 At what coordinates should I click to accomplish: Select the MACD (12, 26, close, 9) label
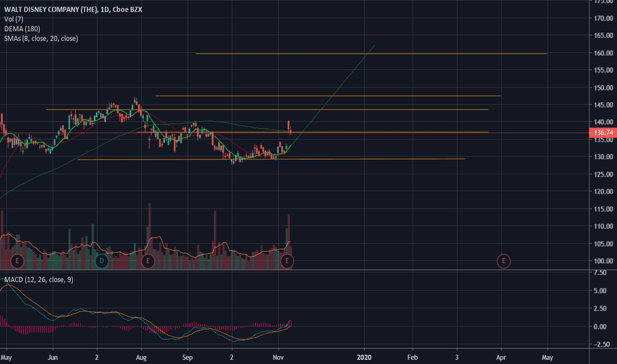[38, 279]
